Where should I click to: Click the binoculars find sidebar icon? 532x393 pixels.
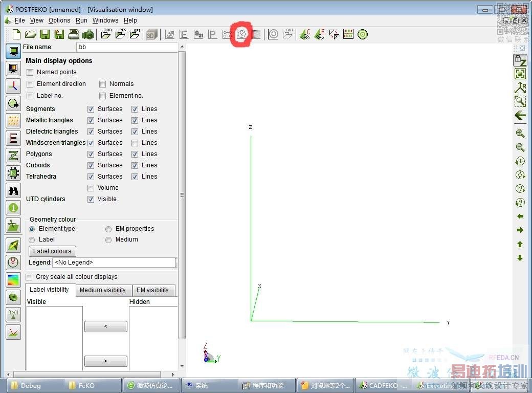[x=13, y=190]
